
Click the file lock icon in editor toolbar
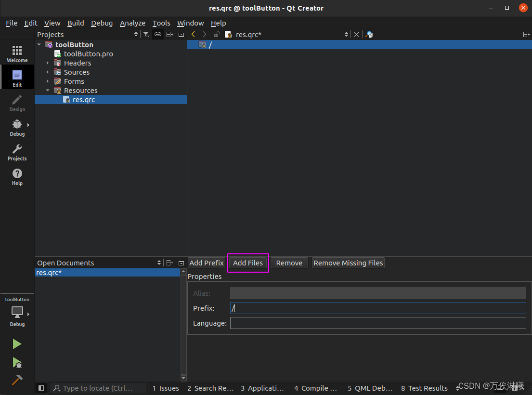coord(216,34)
